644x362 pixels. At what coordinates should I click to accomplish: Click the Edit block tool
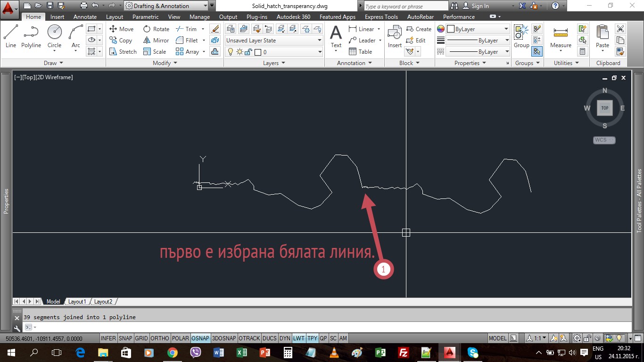point(416,41)
